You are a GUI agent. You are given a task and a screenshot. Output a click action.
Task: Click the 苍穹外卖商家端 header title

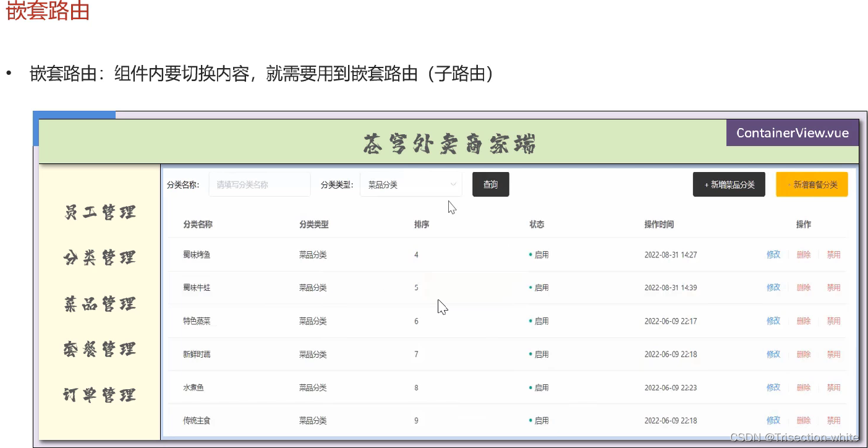pos(449,144)
